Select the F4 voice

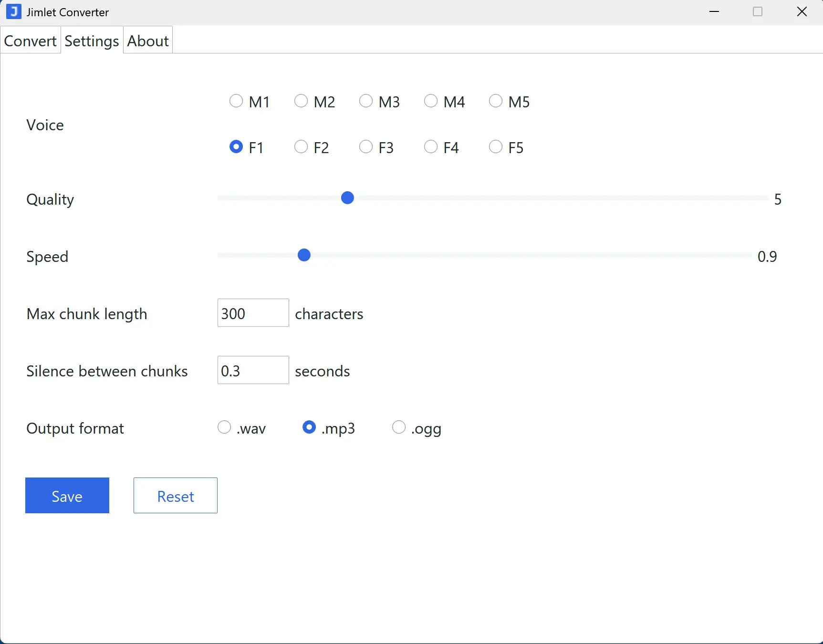[431, 146]
